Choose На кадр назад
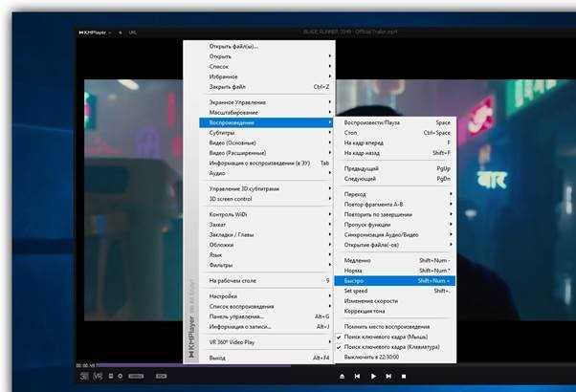 (395, 153)
